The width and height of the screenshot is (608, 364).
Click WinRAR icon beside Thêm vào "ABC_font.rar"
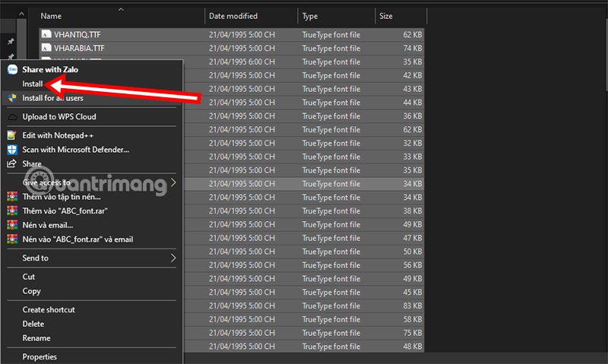click(12, 211)
